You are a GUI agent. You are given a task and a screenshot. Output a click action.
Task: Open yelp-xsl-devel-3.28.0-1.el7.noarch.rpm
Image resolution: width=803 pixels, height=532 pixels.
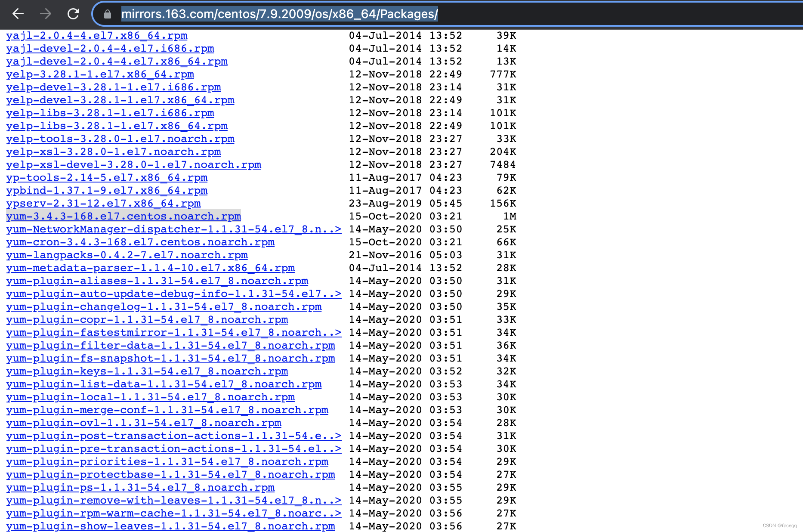(x=134, y=165)
